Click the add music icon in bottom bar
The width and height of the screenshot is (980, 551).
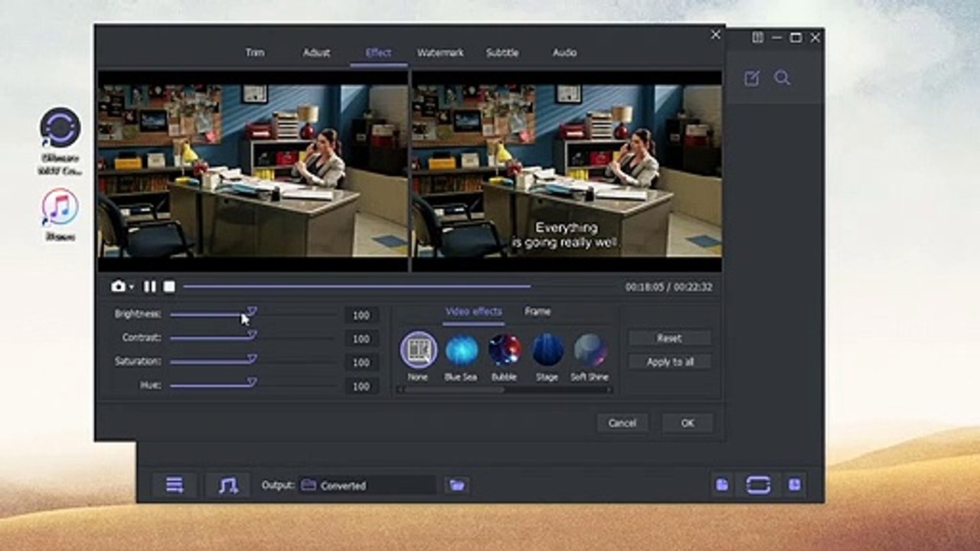[x=227, y=485]
